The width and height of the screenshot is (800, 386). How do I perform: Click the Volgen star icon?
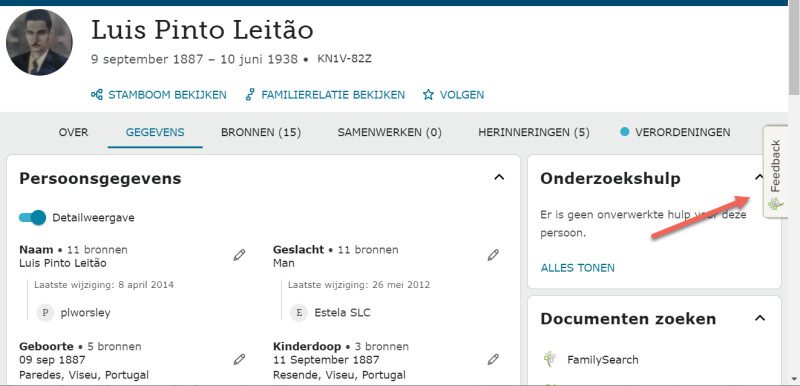428,94
